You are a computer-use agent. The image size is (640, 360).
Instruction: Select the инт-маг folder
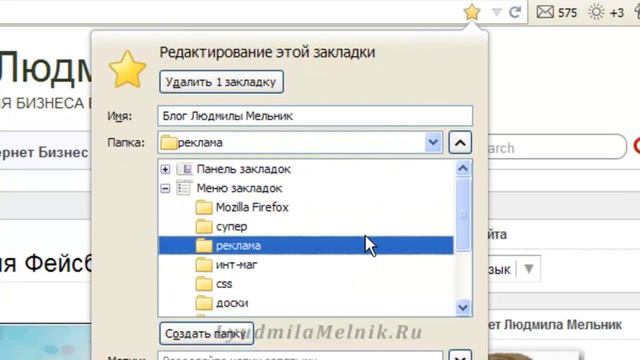[236, 265]
